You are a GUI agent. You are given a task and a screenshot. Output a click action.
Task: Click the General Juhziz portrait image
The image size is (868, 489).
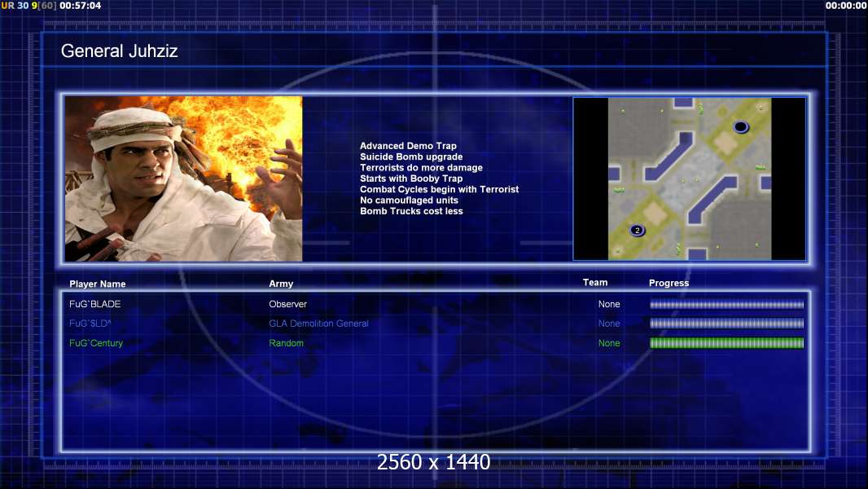[x=183, y=178]
